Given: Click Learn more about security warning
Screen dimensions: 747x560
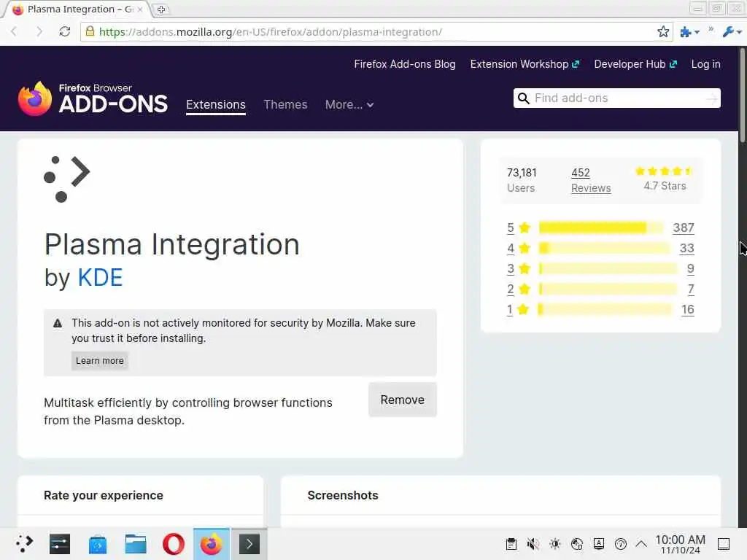Looking at the screenshot, I should pos(99,360).
